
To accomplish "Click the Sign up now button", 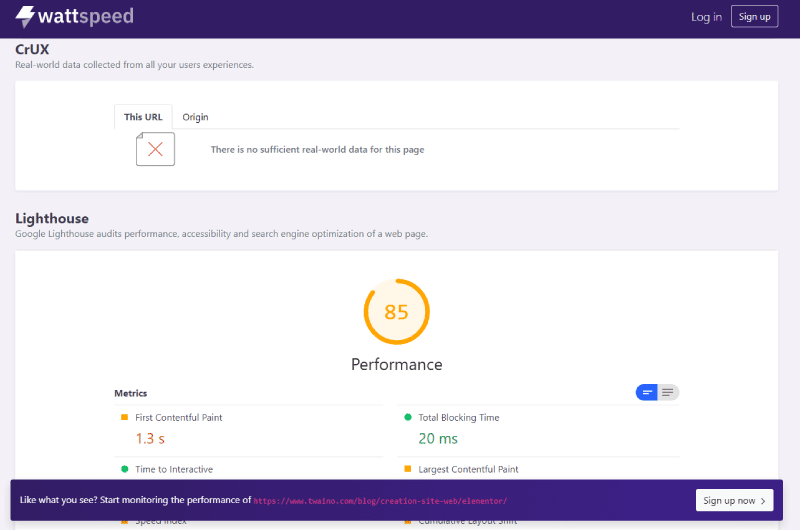I will pyautogui.click(x=734, y=500).
